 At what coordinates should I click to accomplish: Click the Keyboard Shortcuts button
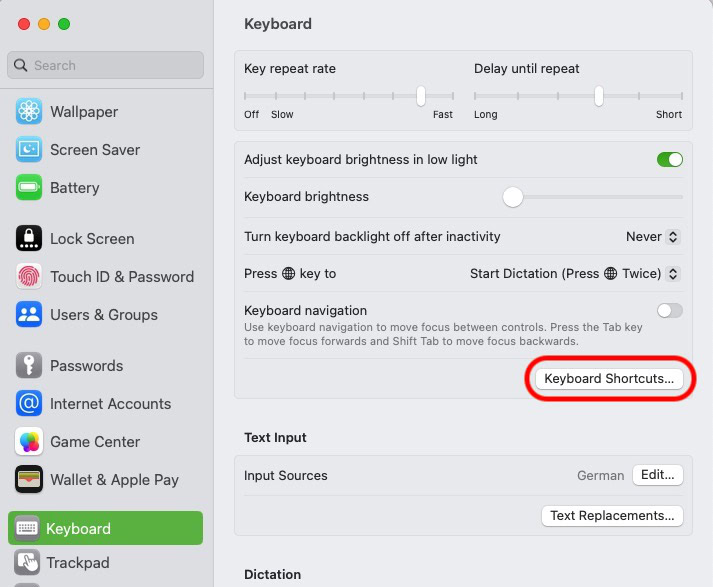[609, 379]
